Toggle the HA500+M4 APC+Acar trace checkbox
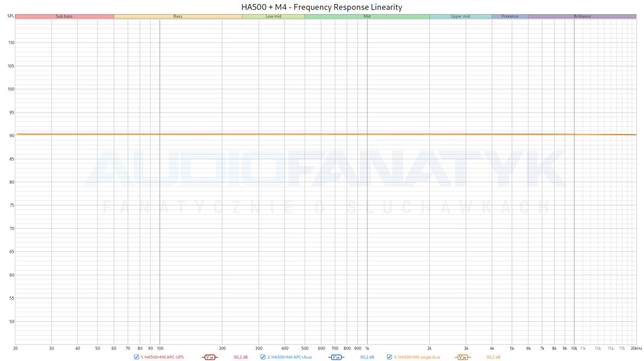 click(x=263, y=357)
